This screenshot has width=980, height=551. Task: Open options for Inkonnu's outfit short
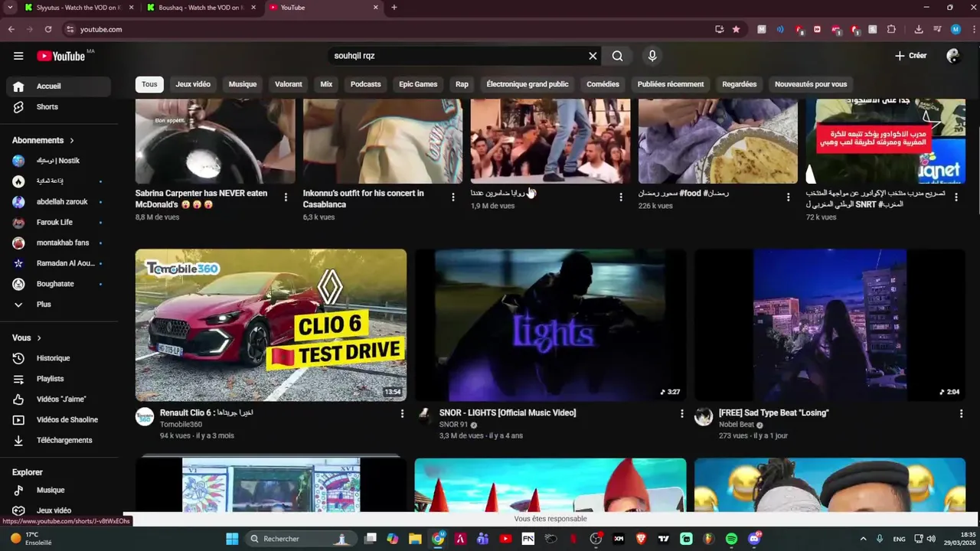tap(453, 197)
